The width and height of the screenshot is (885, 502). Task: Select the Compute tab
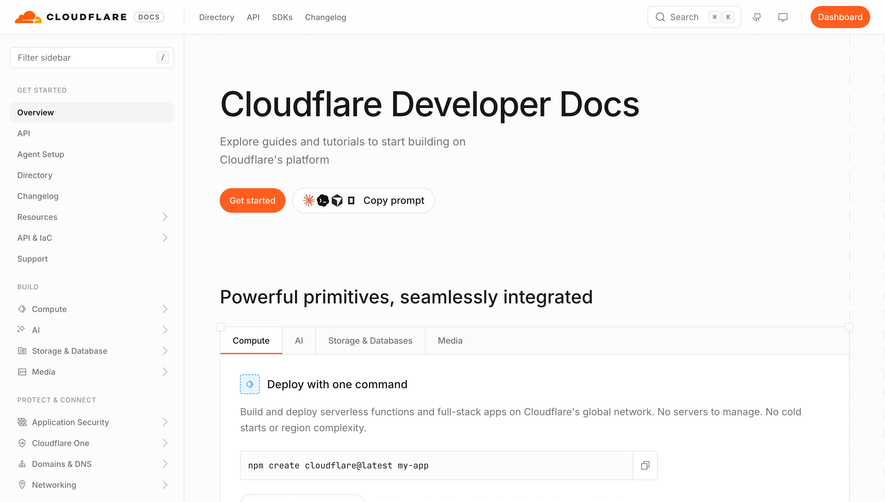click(x=251, y=341)
